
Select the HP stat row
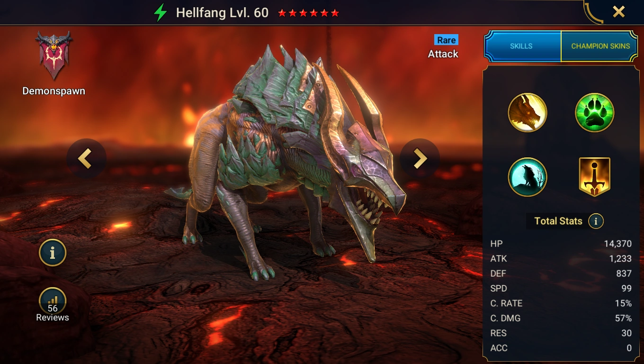tap(561, 244)
